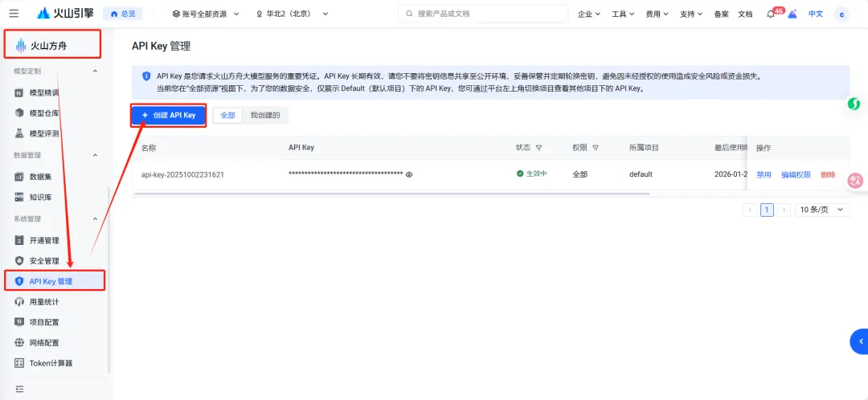Click the 数据集 icon
Image resolution: width=868 pixels, height=400 pixels.
(x=18, y=177)
